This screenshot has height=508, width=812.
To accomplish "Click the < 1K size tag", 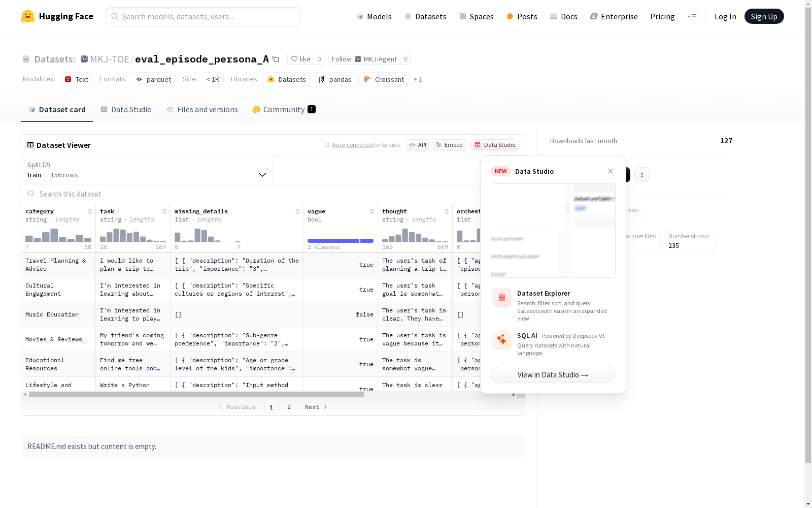I will [x=213, y=79].
